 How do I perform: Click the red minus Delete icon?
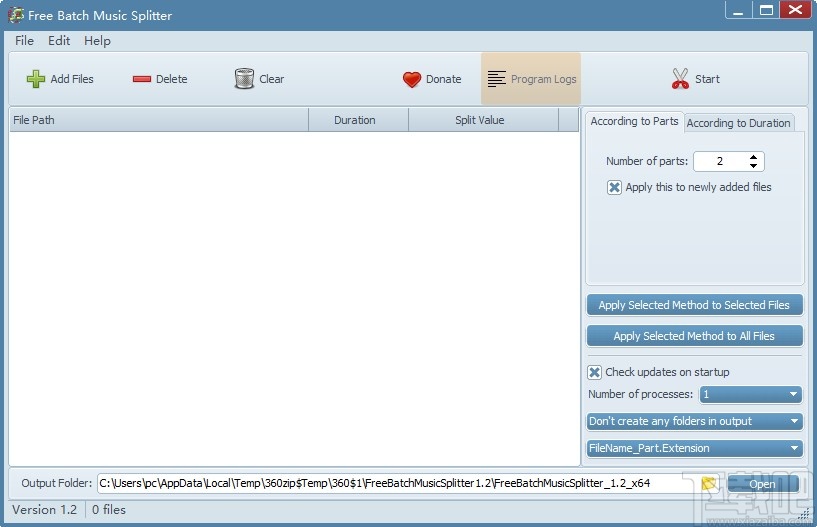pyautogui.click(x=142, y=79)
